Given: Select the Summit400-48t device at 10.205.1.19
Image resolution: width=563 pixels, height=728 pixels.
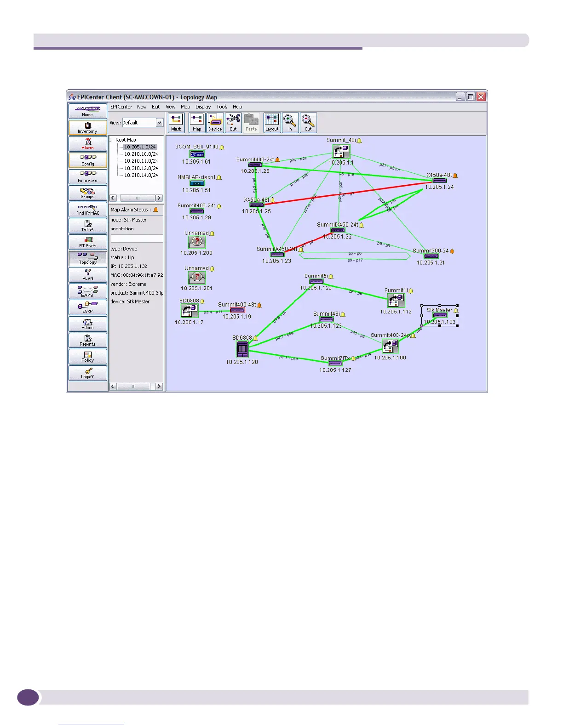Looking at the screenshot, I should pos(237,310).
